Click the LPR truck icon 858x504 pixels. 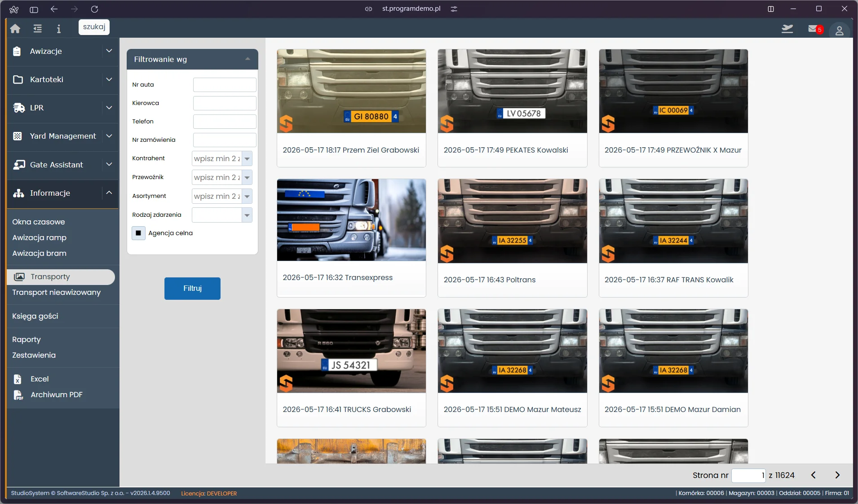tap(19, 108)
